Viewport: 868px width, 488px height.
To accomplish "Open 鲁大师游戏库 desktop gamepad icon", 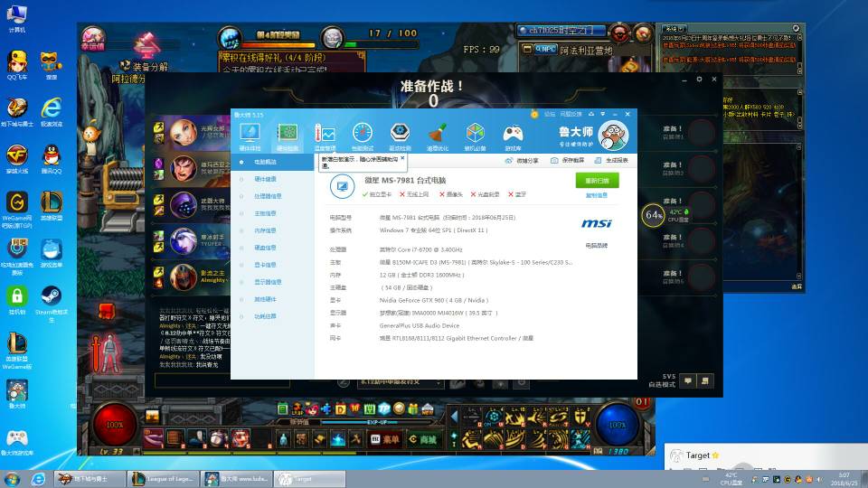I will (x=17, y=443).
